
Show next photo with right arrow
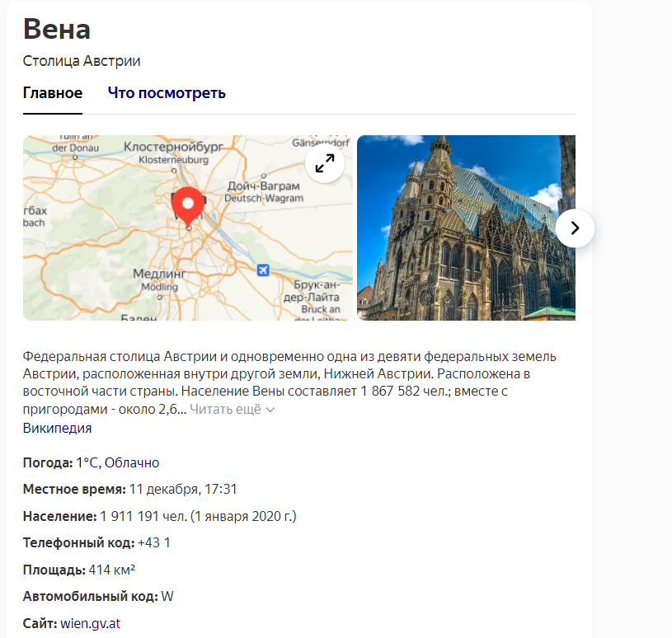pos(575,228)
